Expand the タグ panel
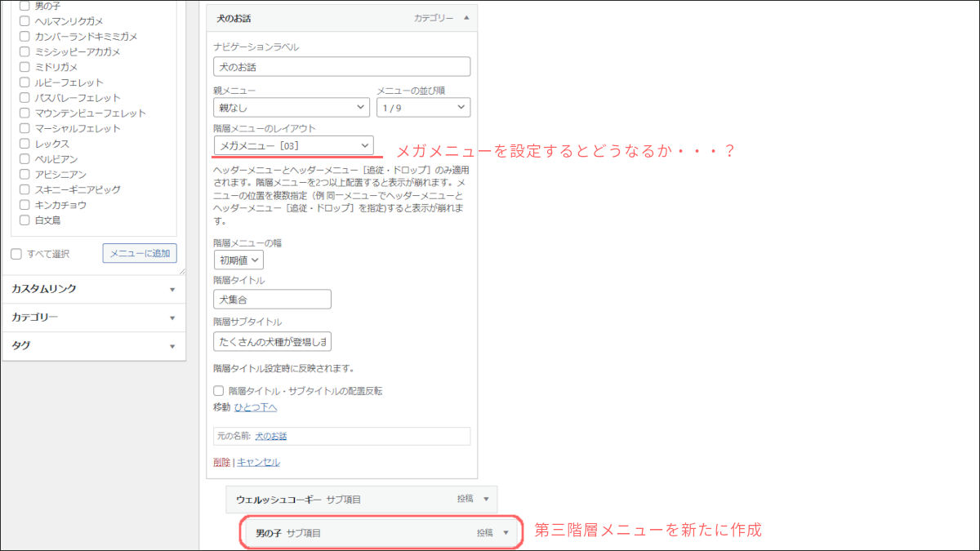Screen dimensions: 980x551 click(171, 346)
